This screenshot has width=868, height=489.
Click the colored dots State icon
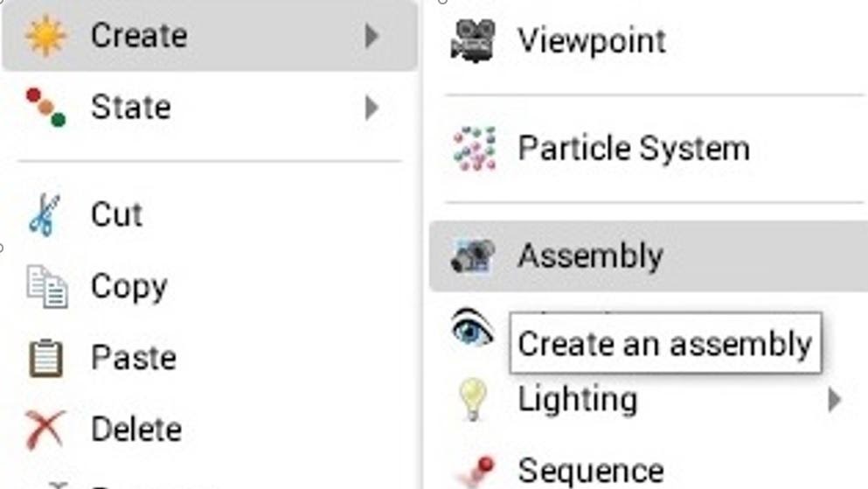point(46,108)
